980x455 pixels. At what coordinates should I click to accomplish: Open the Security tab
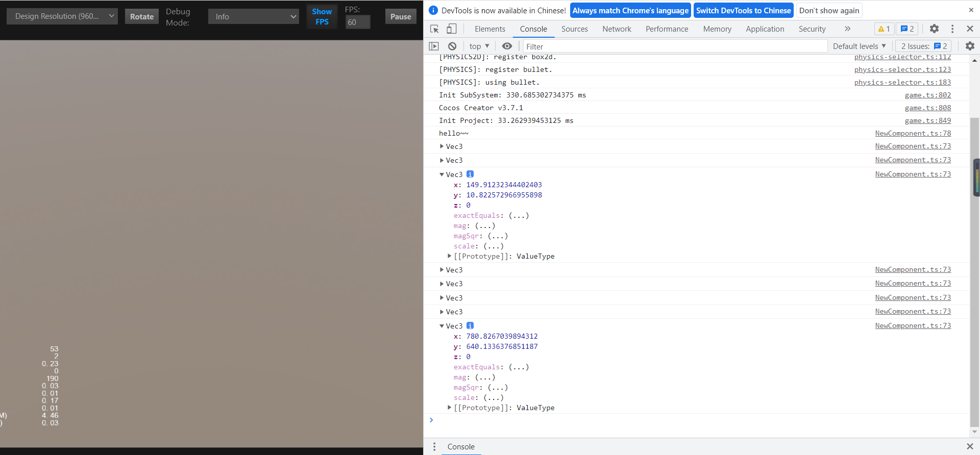click(812, 29)
